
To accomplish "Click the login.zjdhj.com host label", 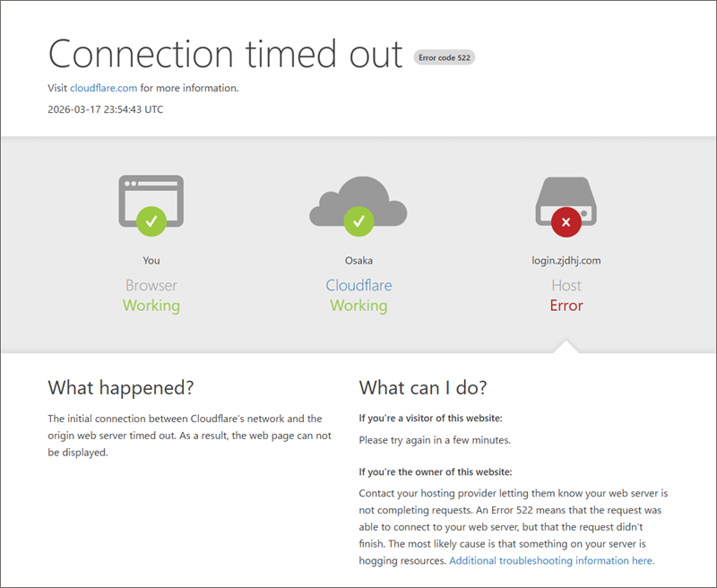I will point(566,260).
